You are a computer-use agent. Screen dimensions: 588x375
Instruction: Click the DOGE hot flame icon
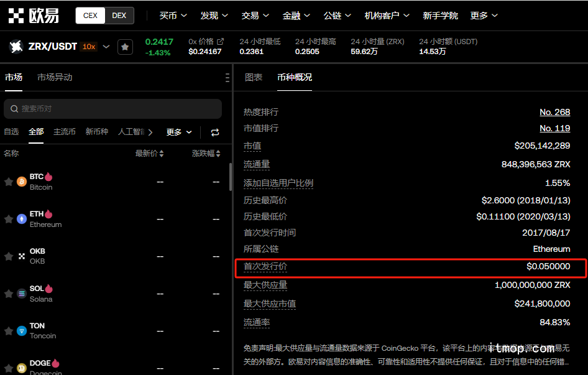coord(55,363)
